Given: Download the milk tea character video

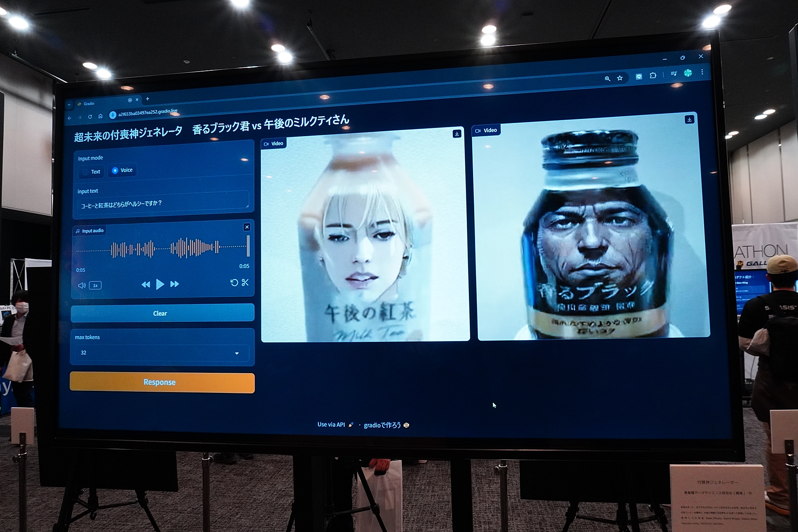Looking at the screenshot, I should point(456,133).
